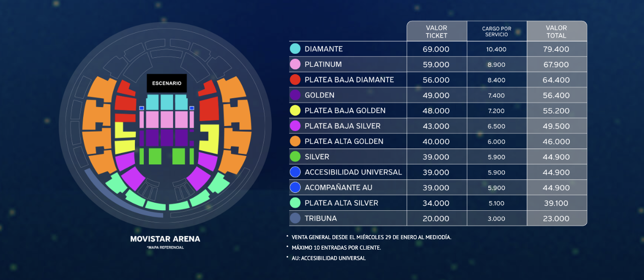Click the Tribuna gray-blue legend circle
Viewport: 644px width, 280px height.
tap(295, 218)
